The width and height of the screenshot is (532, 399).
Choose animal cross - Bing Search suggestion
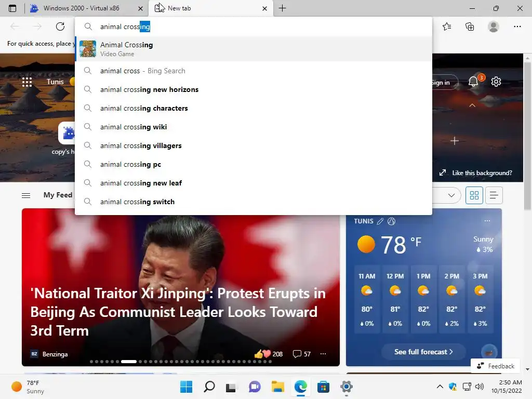(x=254, y=71)
